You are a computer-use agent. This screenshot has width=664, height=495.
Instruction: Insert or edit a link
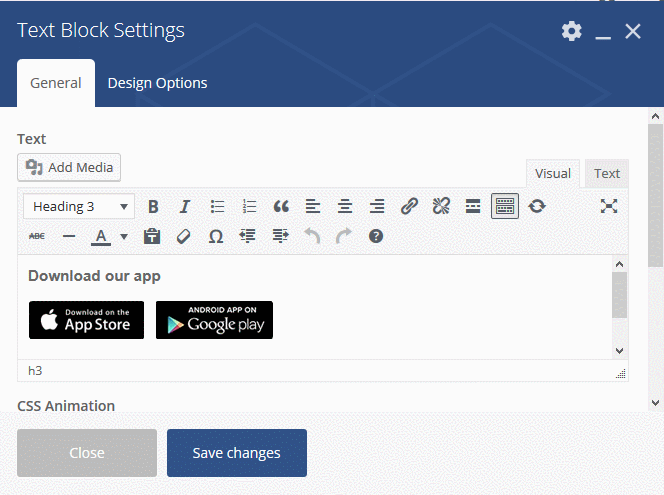409,207
